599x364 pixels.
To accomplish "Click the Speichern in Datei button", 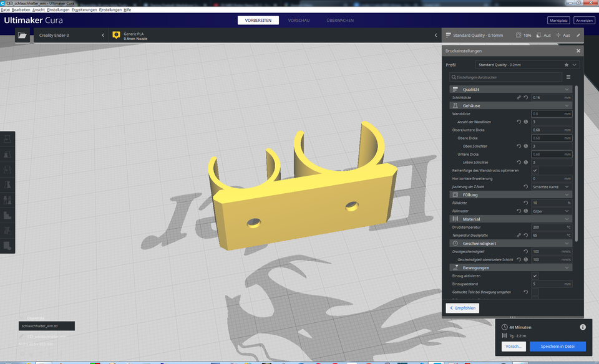I will (558, 346).
